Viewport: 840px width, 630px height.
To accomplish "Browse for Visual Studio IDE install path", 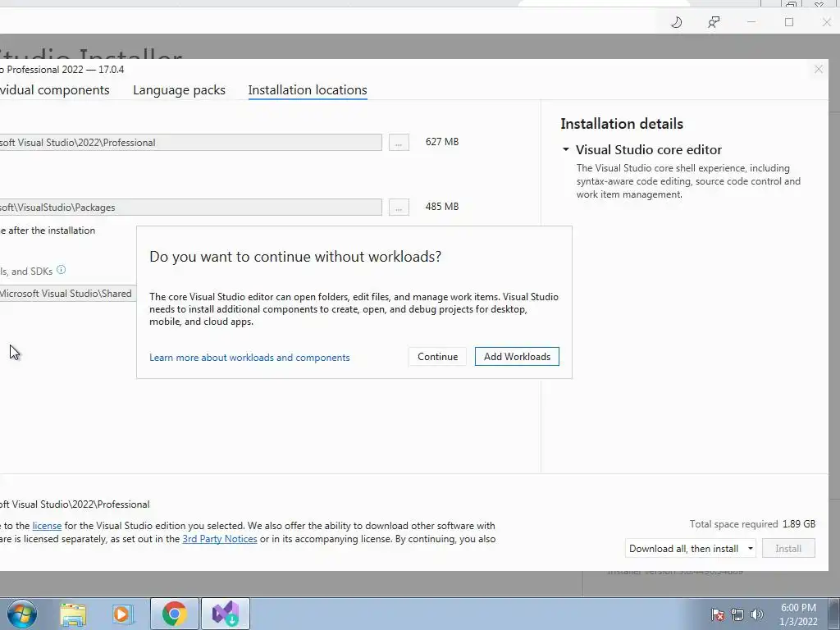I will (399, 143).
